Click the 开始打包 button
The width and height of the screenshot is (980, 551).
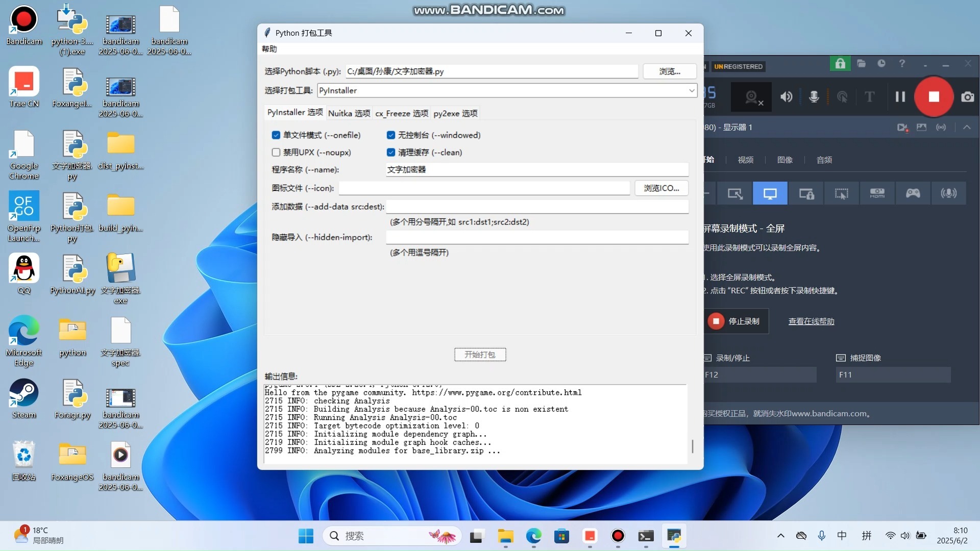pos(480,355)
